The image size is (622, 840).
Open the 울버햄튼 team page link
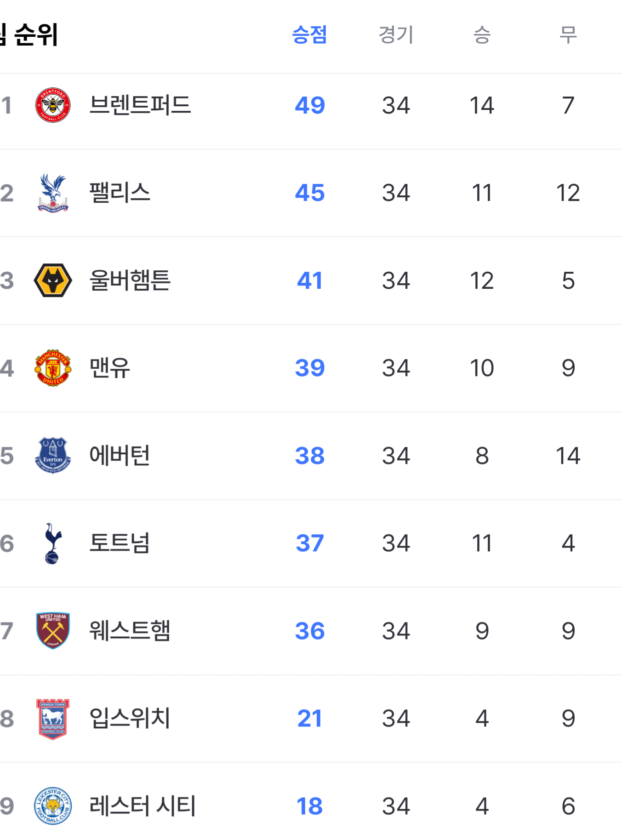click(x=130, y=280)
